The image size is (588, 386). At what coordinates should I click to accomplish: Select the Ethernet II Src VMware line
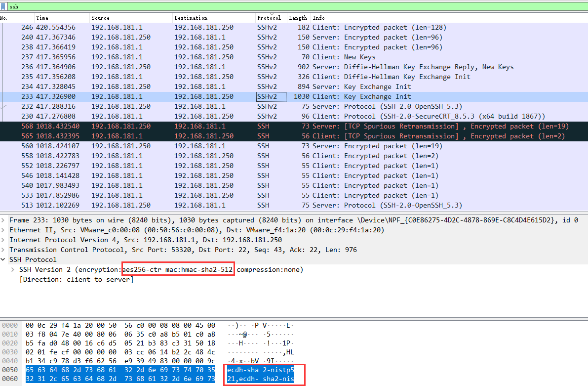tap(197, 230)
